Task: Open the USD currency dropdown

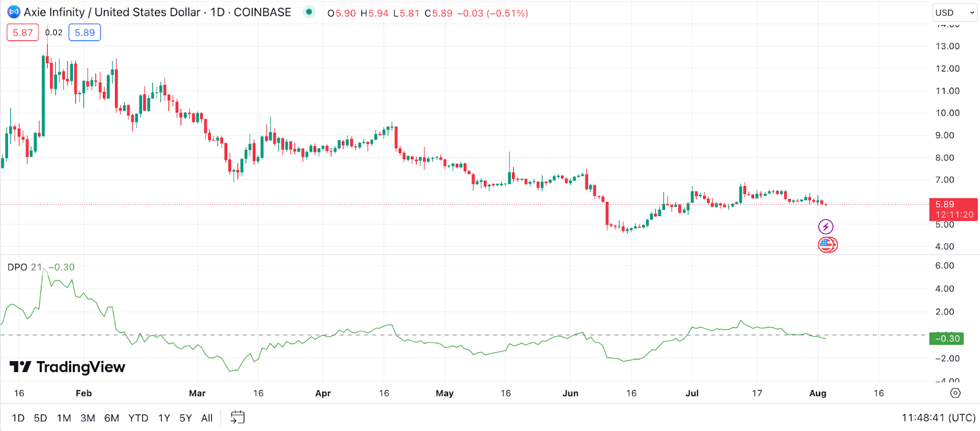Action: click(954, 12)
